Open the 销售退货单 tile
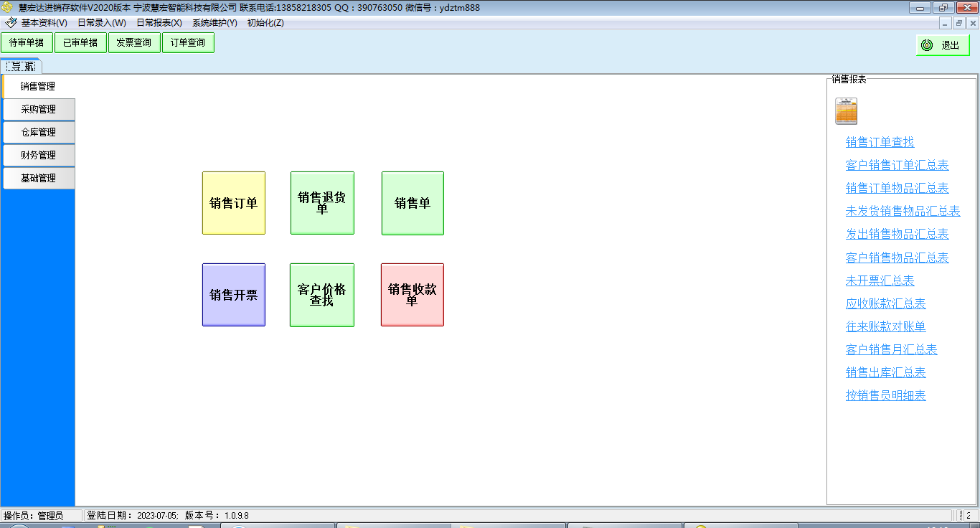This screenshot has width=980, height=528. [x=322, y=203]
